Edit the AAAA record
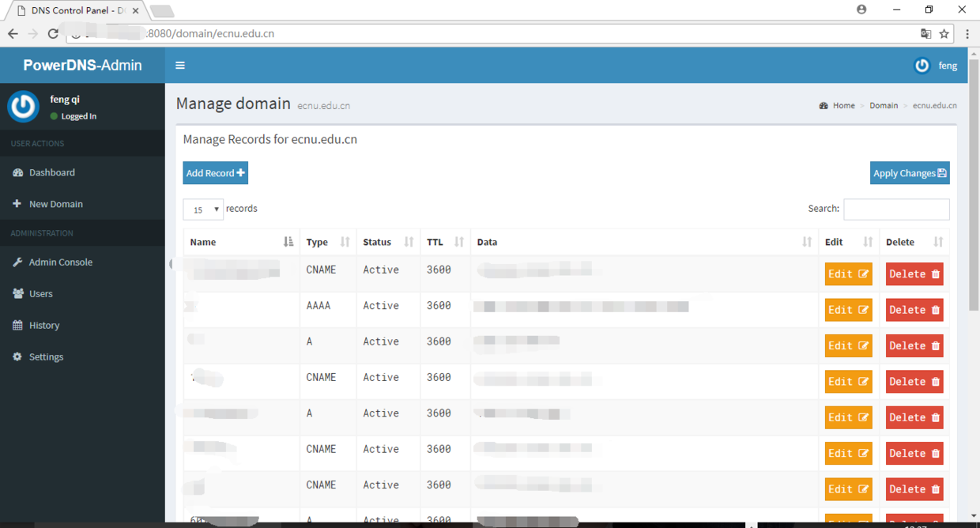 (848, 310)
